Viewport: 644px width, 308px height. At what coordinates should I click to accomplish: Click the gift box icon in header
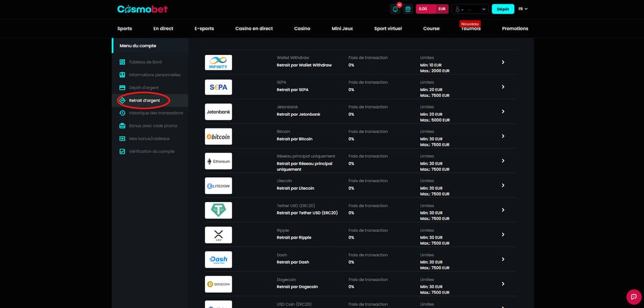408,9
